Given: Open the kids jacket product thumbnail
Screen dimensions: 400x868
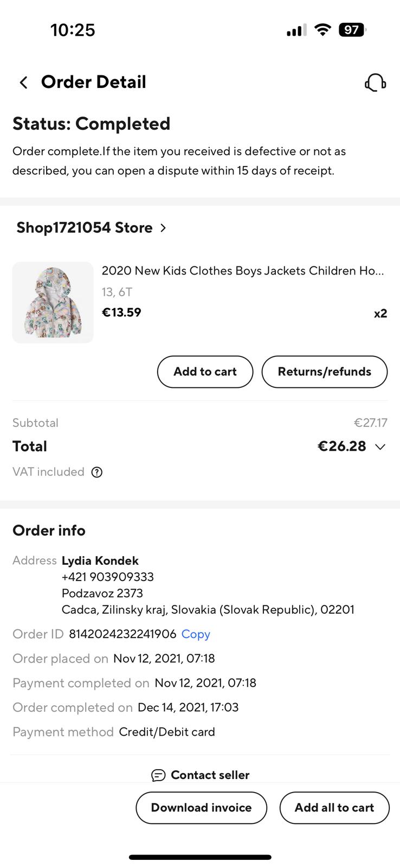Looking at the screenshot, I should point(53,302).
